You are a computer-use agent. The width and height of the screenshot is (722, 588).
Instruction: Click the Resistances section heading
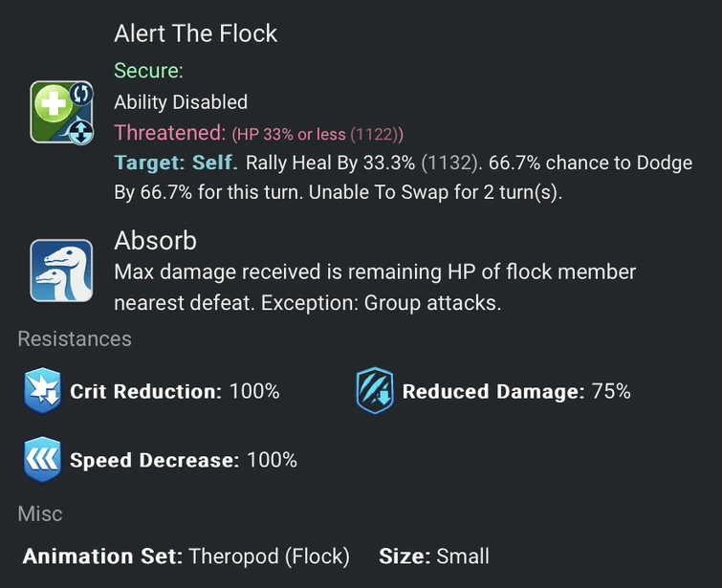[x=75, y=339]
